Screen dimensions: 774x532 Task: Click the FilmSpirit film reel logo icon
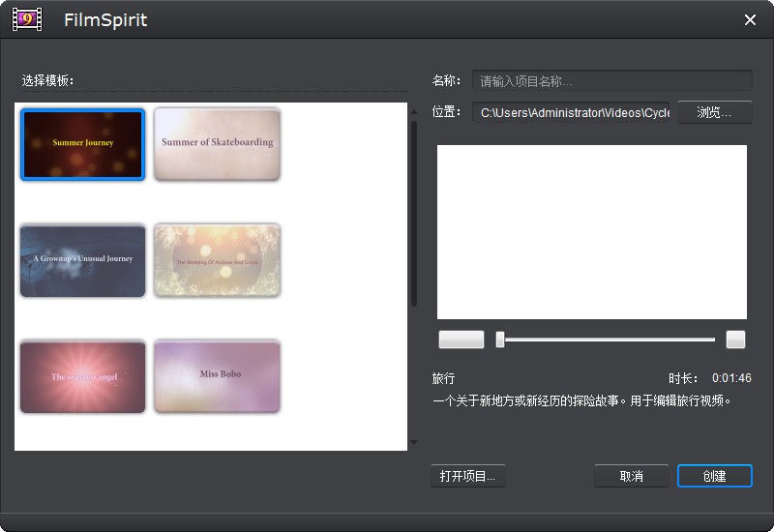(27, 19)
